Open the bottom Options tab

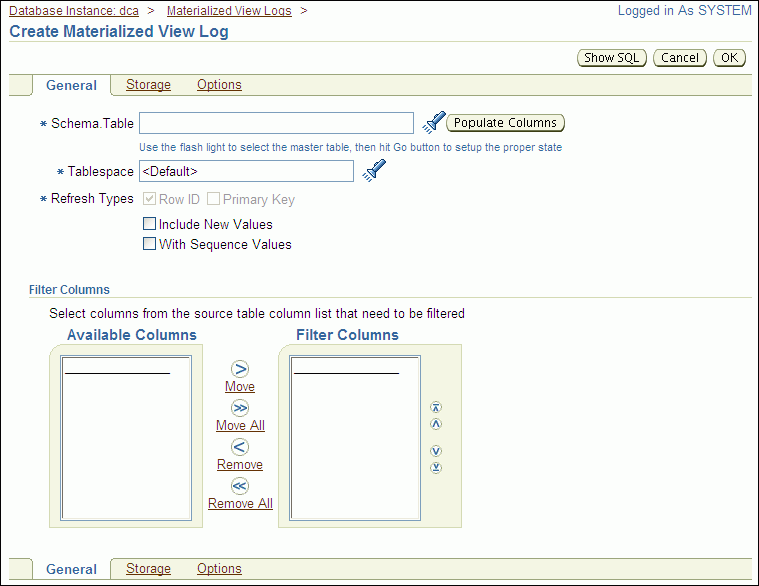coord(219,569)
